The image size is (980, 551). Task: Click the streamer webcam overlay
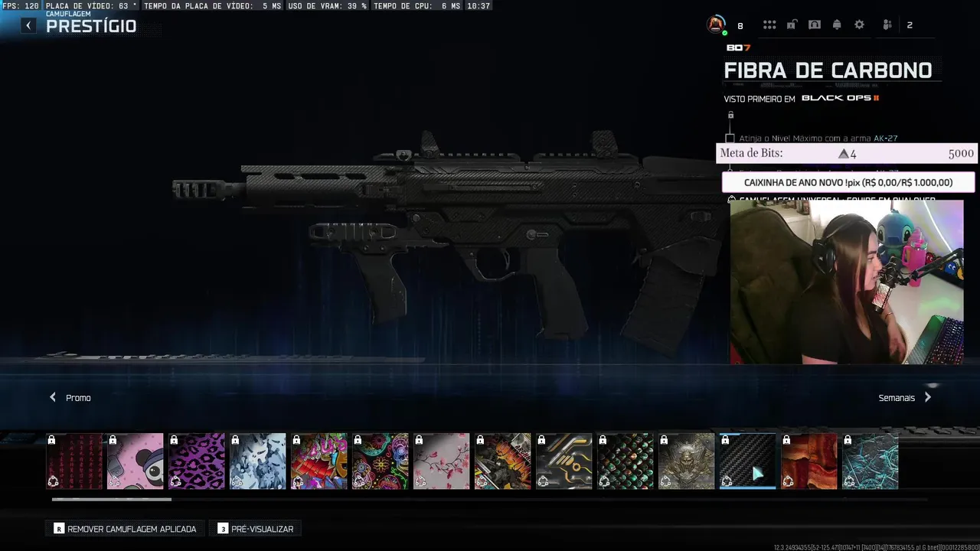[x=847, y=282]
